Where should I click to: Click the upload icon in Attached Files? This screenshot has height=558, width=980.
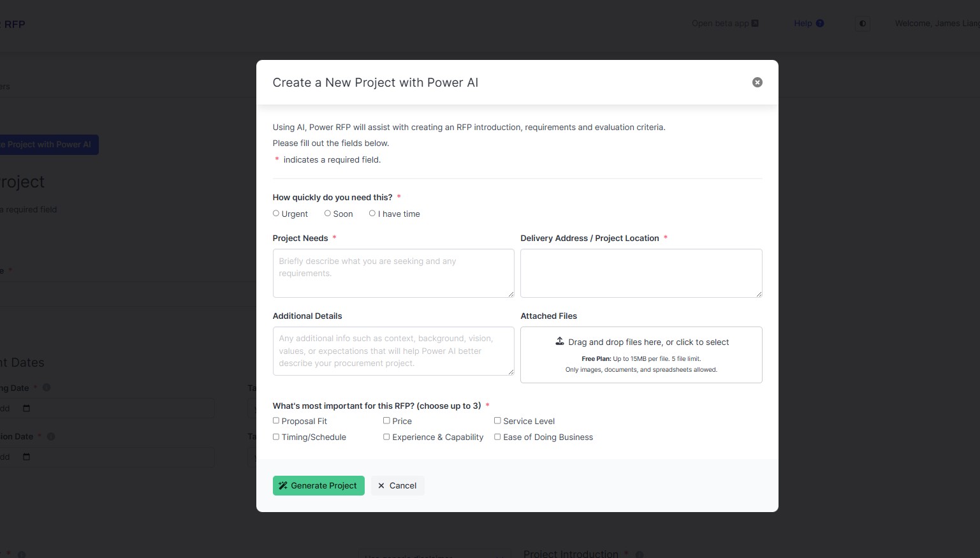pyautogui.click(x=560, y=341)
